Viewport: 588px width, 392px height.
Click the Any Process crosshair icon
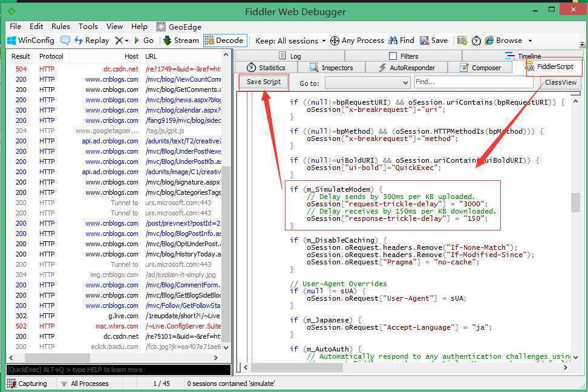click(335, 41)
